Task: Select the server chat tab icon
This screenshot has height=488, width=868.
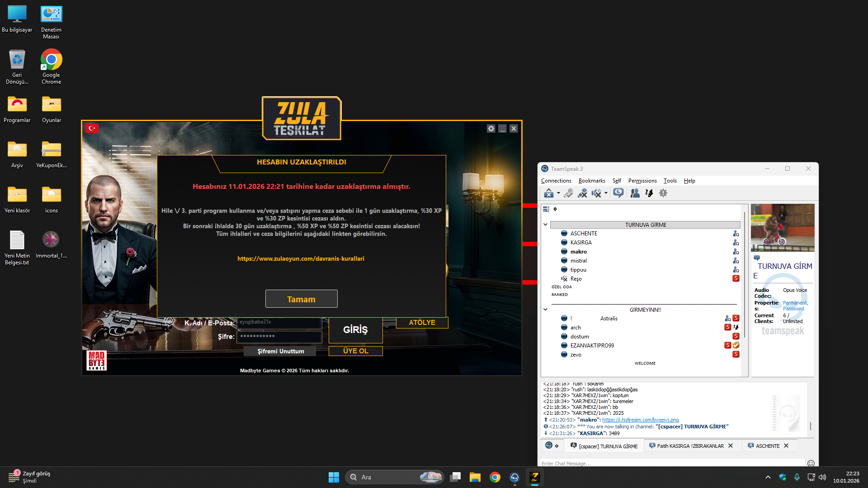Action: pos(552,446)
